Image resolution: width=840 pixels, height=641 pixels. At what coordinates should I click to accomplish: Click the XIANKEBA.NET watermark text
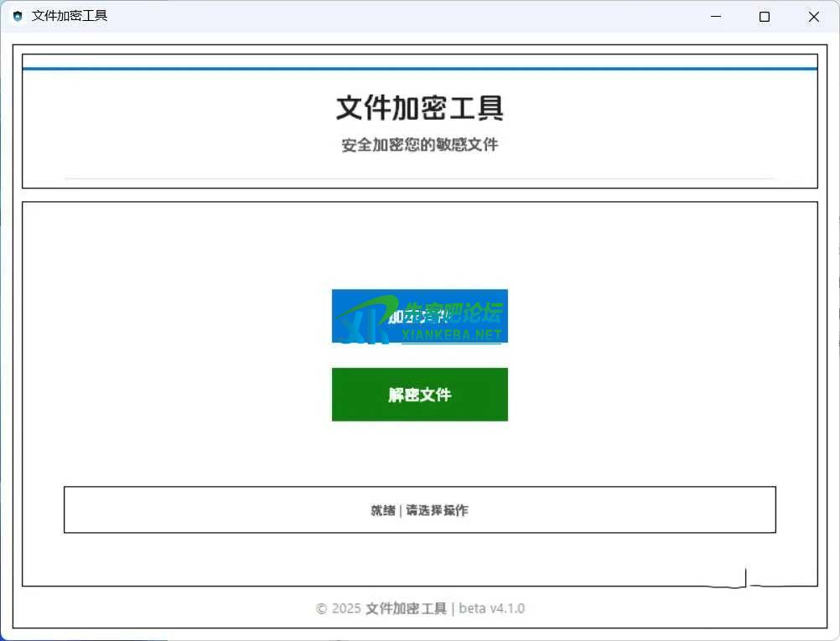(451, 335)
